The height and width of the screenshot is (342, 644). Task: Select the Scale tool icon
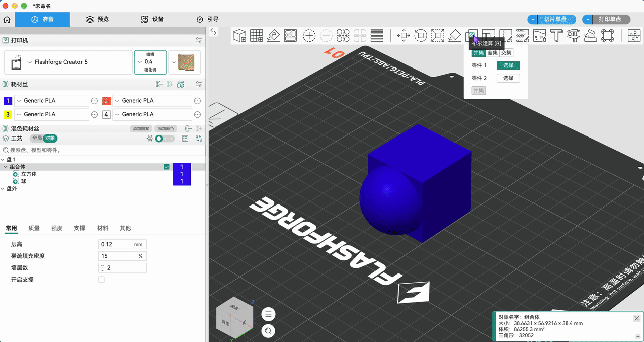pos(438,35)
